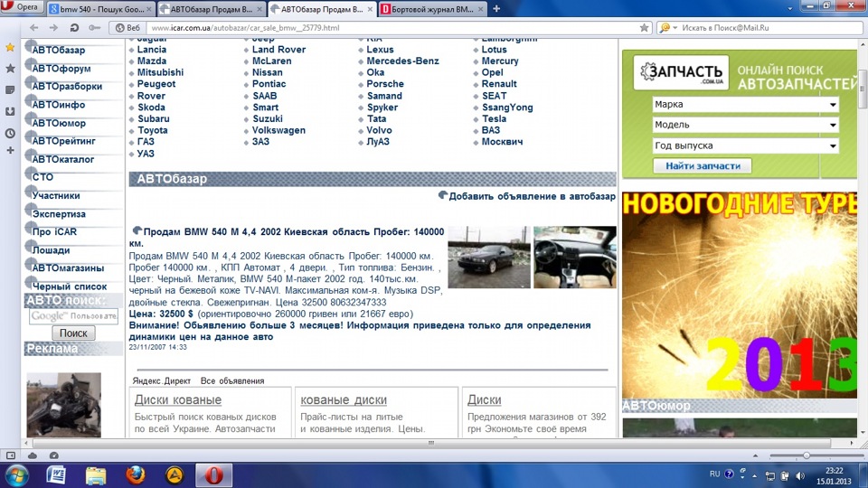
Task: Open the Mercedes-Benz brand link
Action: (x=402, y=61)
